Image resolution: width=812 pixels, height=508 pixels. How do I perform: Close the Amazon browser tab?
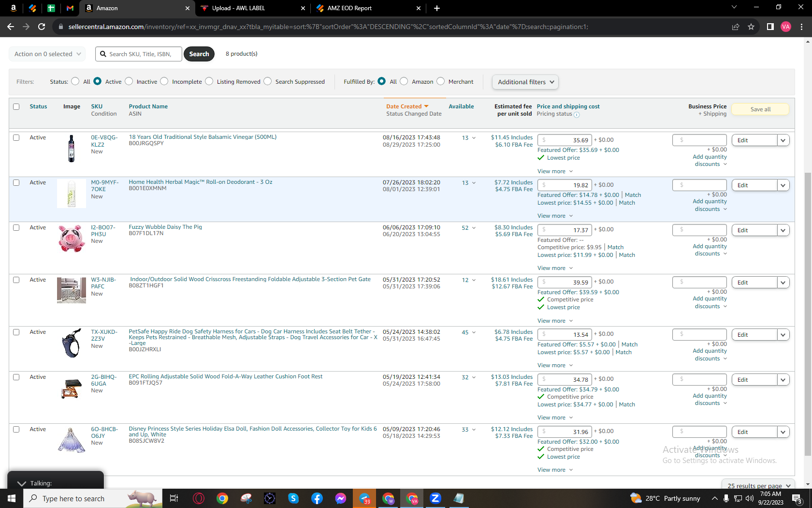[x=188, y=8]
